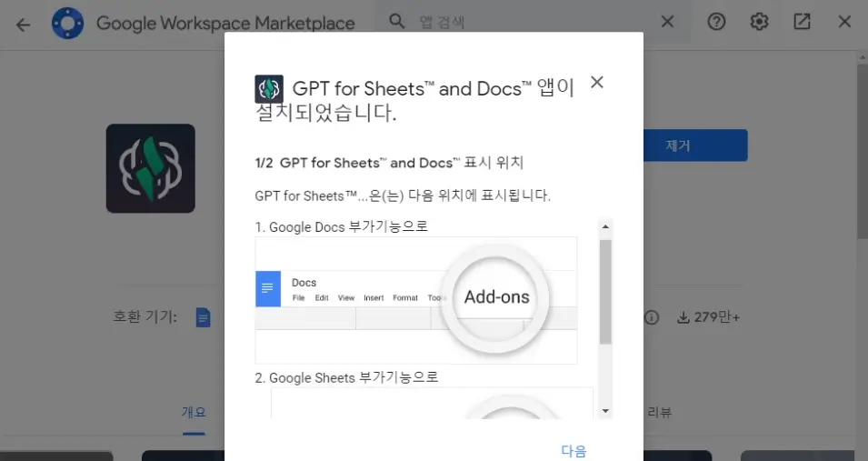Click the main page scrollbar thumb
This screenshot has width=868, height=461.
coord(863,150)
